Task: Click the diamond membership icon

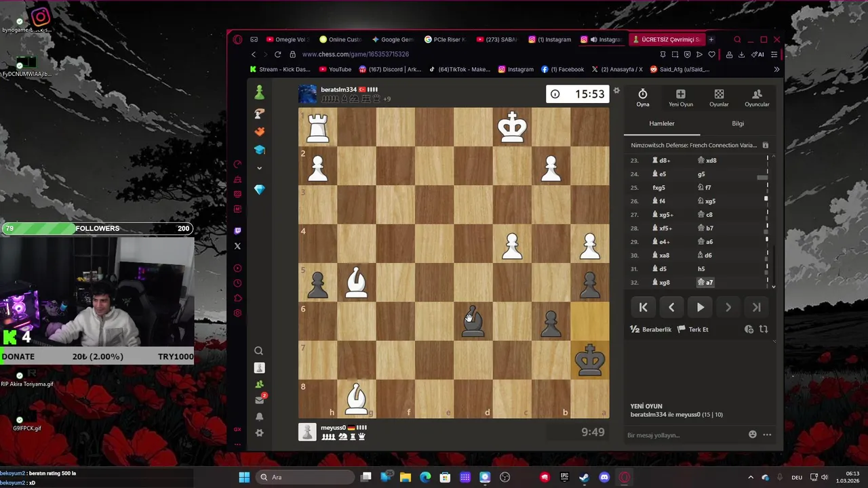Action: click(x=259, y=190)
